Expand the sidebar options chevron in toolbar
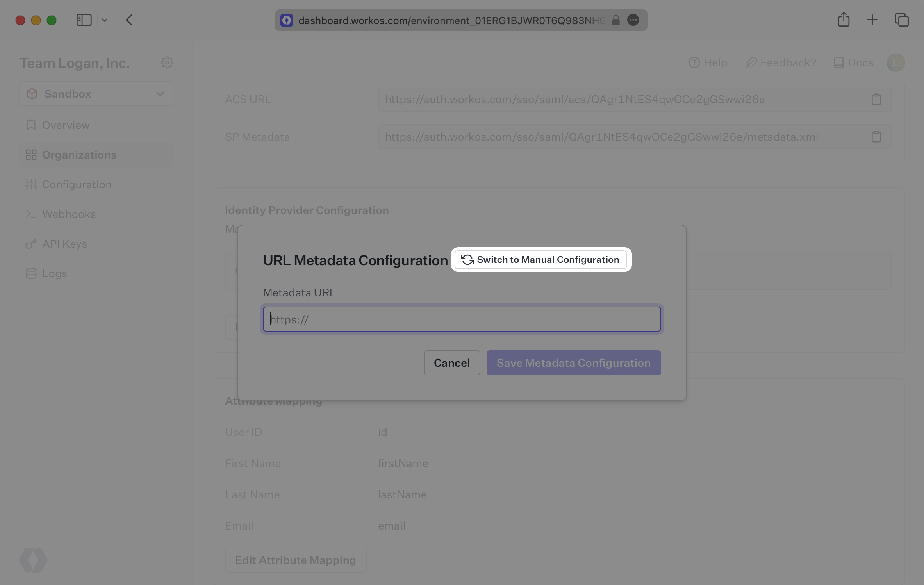 (x=105, y=20)
